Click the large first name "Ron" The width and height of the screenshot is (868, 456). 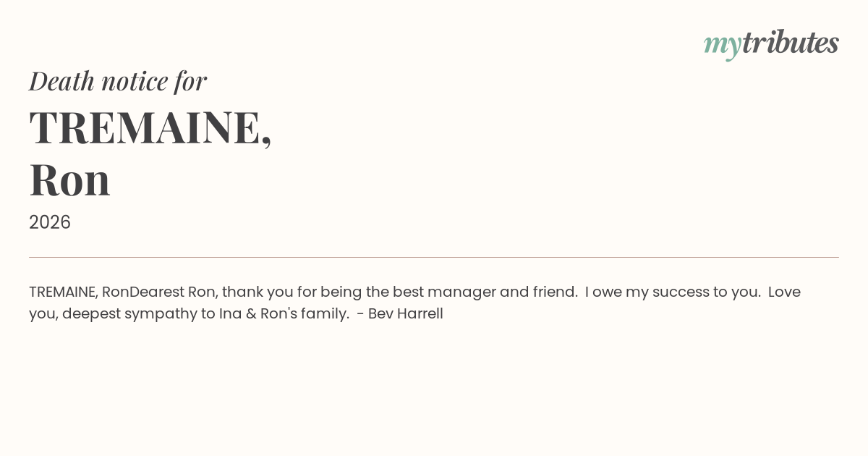(69, 180)
